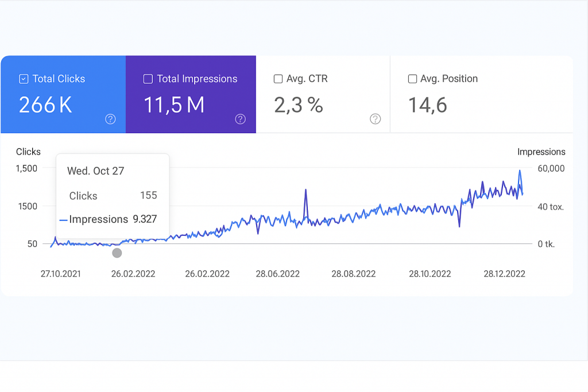Open help icon on Total Clicks card
The width and height of the screenshot is (588, 392).
tap(111, 119)
